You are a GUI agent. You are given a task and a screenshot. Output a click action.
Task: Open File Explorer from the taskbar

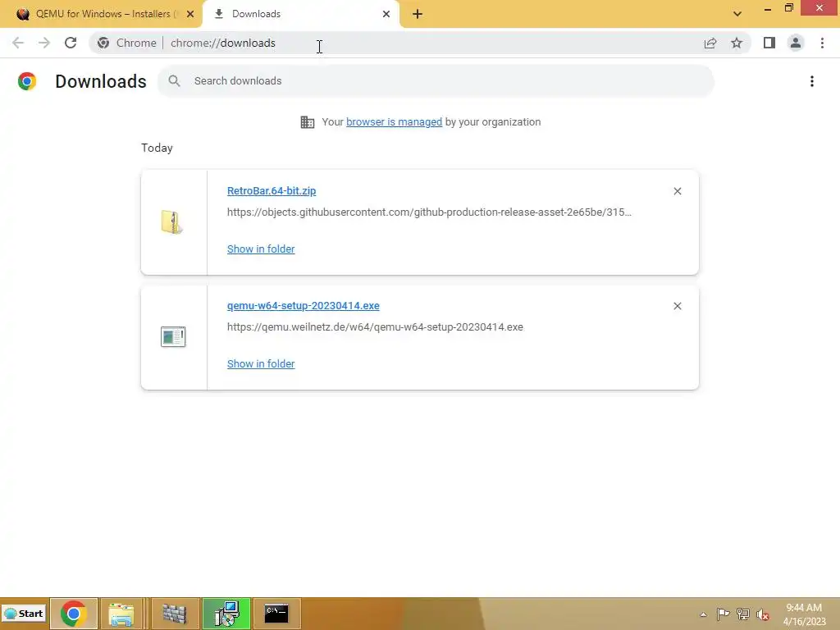(121, 614)
